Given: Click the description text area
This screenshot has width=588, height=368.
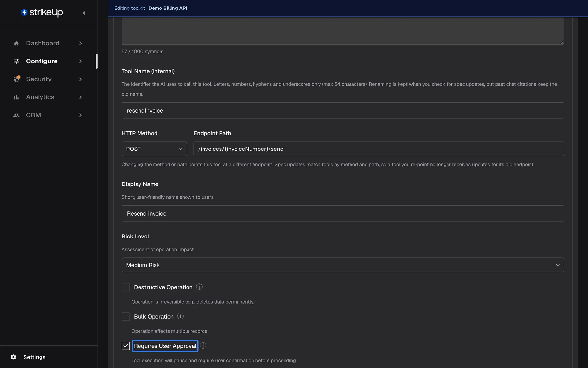Looking at the screenshot, I should [343, 31].
